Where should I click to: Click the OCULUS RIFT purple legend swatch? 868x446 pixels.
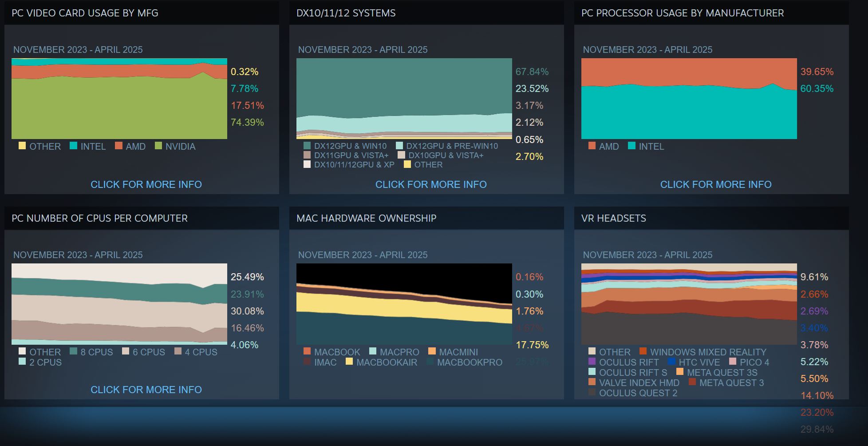[x=592, y=361]
